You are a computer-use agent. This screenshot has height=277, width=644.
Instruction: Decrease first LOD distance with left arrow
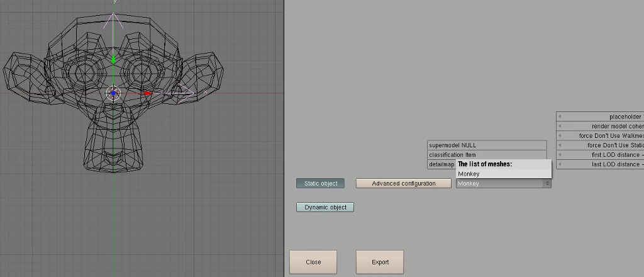click(x=559, y=154)
